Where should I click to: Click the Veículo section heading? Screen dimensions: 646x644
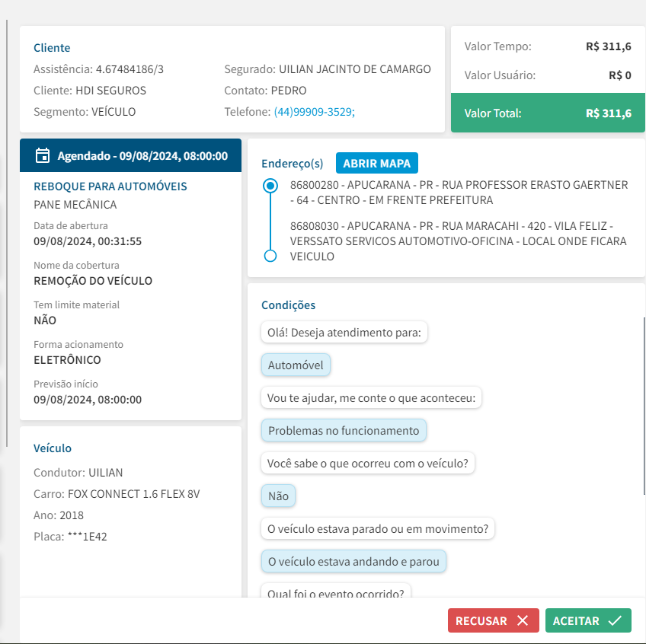click(53, 448)
